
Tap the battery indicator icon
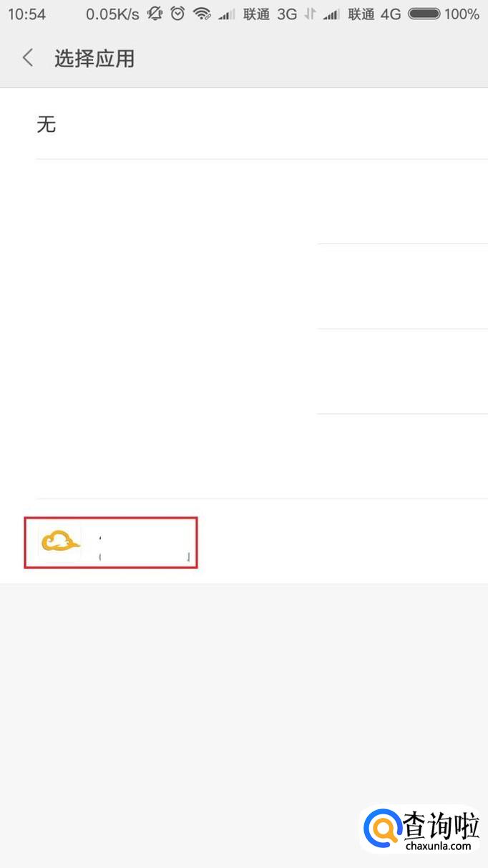click(424, 14)
